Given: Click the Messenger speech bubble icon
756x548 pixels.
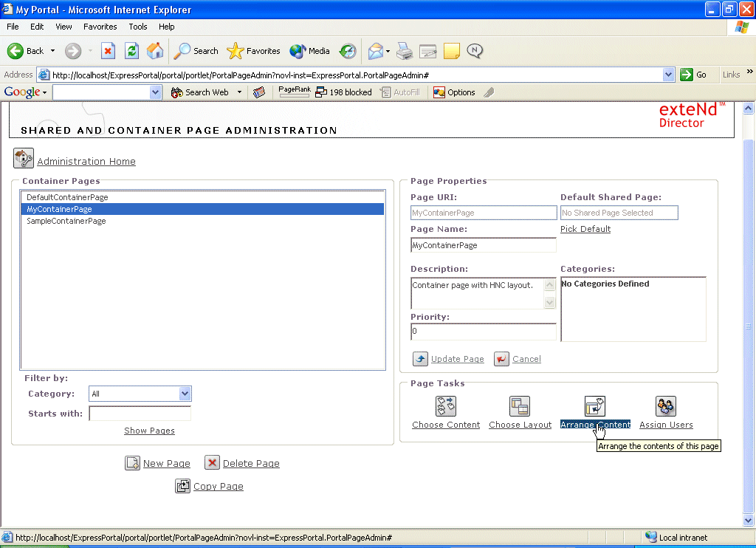Looking at the screenshot, I should 475,51.
